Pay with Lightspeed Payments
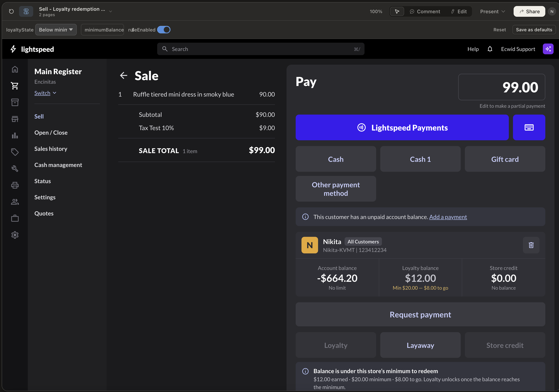Image resolution: width=559 pixels, height=392 pixels. pos(402,127)
